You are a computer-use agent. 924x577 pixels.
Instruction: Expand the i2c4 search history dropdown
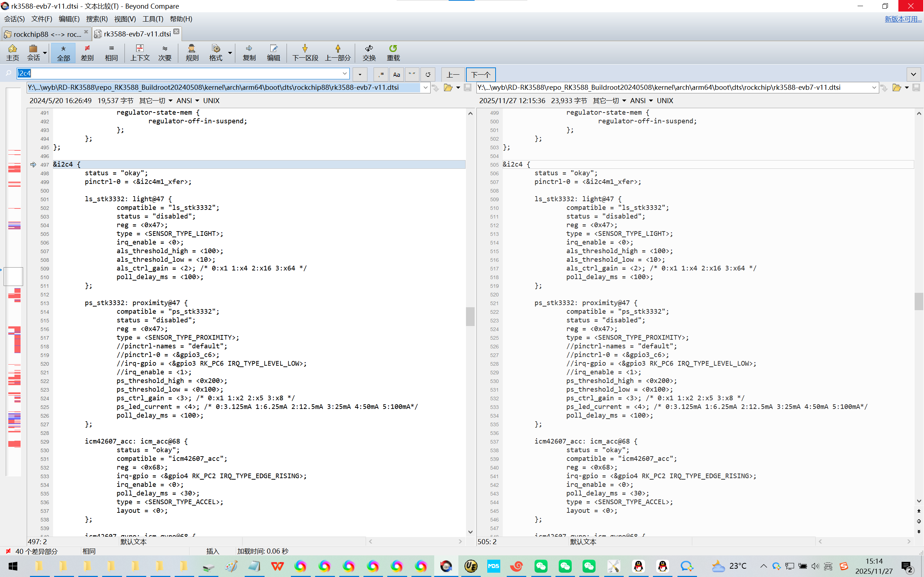pos(344,73)
